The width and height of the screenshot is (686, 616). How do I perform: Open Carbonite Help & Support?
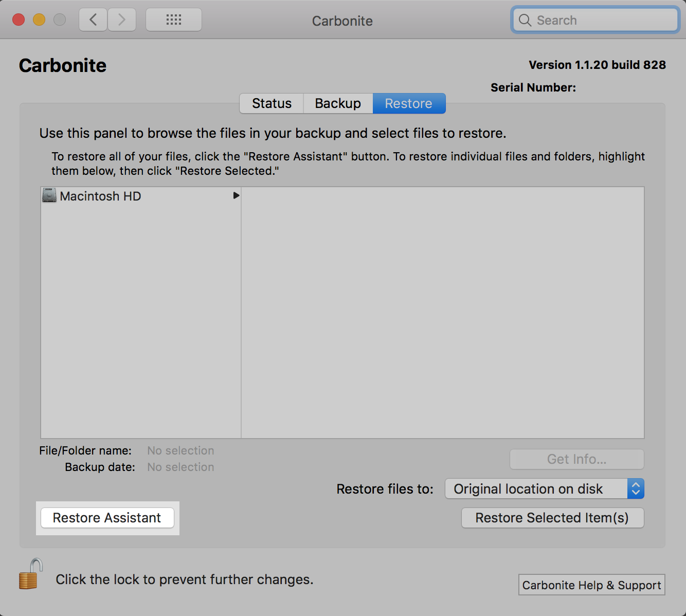click(591, 585)
